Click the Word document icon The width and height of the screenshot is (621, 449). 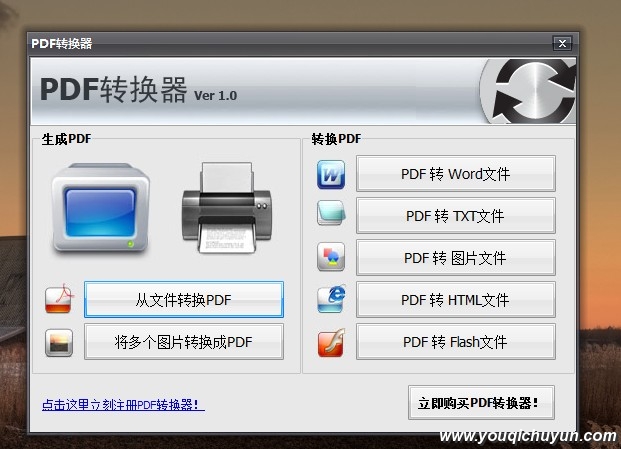coord(331,174)
